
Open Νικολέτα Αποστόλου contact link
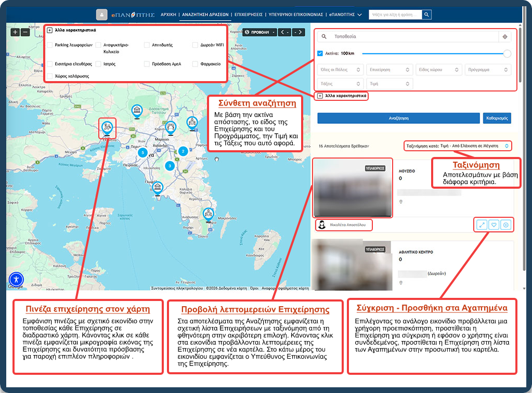(348, 225)
